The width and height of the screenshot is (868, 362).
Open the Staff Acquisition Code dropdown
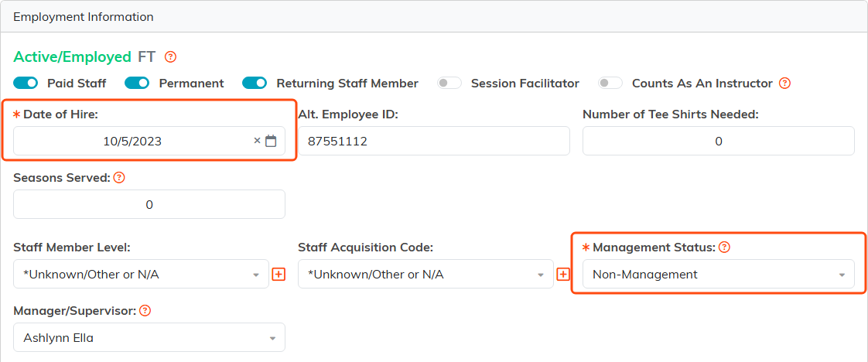point(425,274)
